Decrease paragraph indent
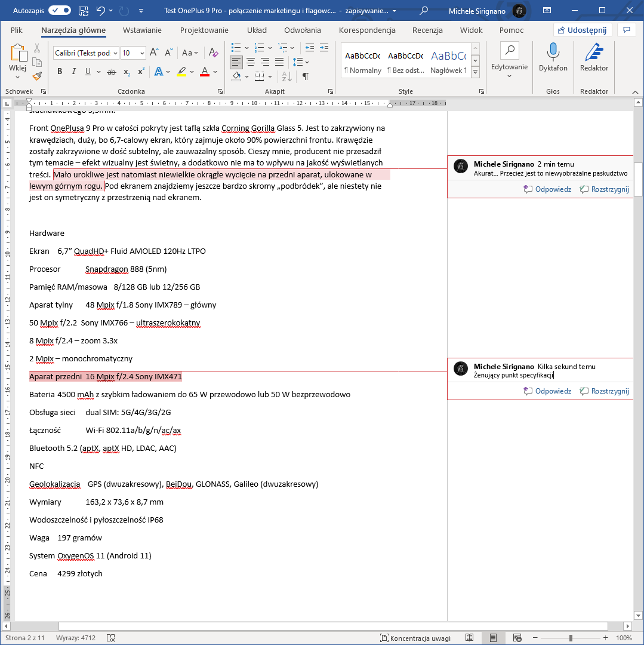Viewport: 644px width, 645px height. (x=310, y=48)
